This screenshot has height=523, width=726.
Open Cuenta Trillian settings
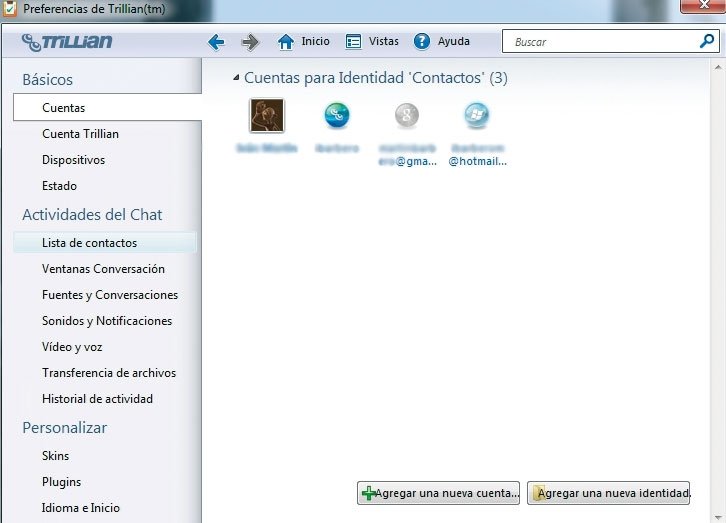pyautogui.click(x=80, y=134)
